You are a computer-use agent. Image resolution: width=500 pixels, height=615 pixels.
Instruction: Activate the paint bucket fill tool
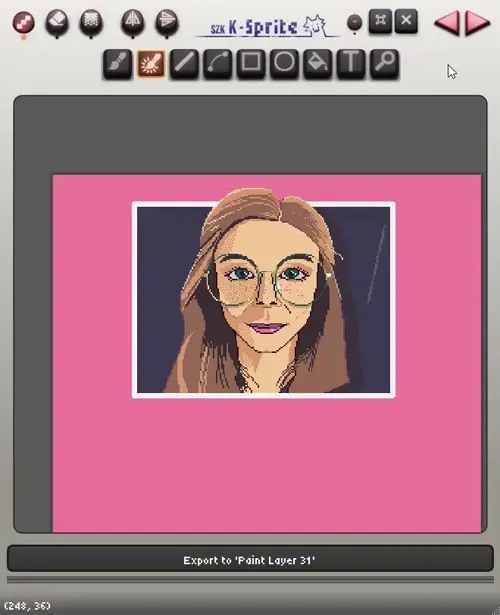click(x=318, y=64)
